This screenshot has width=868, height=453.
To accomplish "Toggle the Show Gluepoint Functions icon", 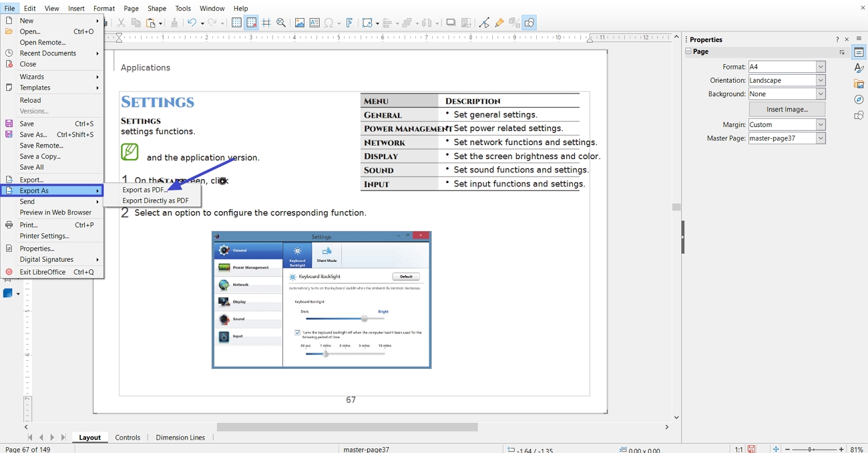I will (x=499, y=23).
